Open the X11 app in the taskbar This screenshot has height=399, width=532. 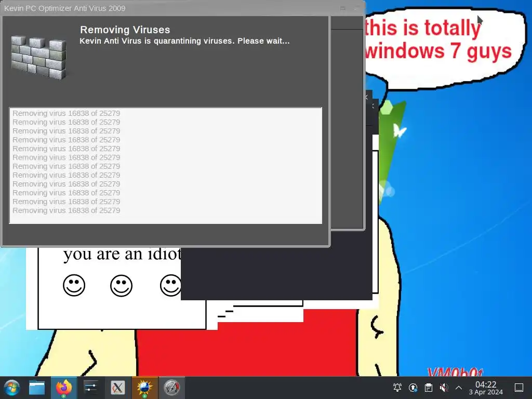pos(118,388)
